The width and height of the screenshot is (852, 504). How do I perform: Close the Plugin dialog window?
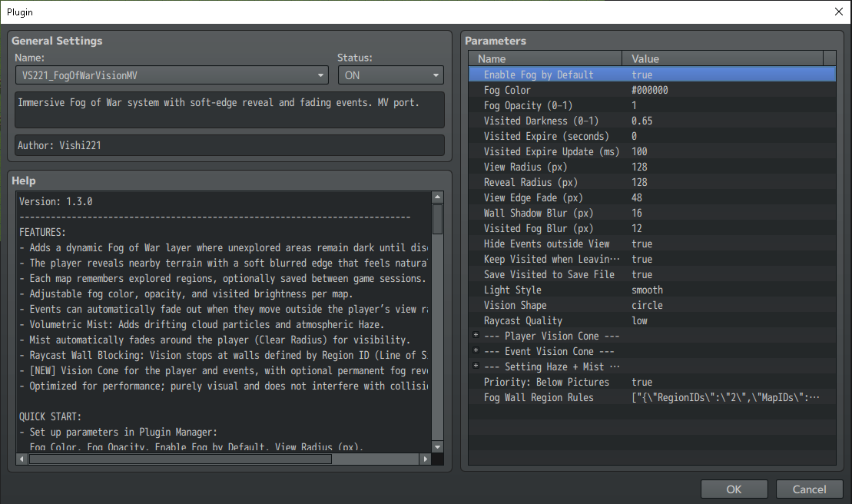(838, 12)
